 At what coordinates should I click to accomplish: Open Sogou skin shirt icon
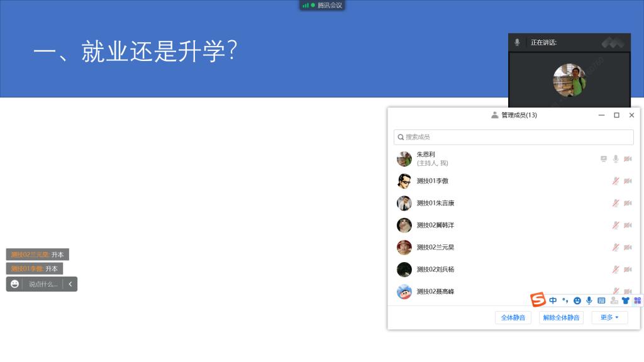pos(625,300)
